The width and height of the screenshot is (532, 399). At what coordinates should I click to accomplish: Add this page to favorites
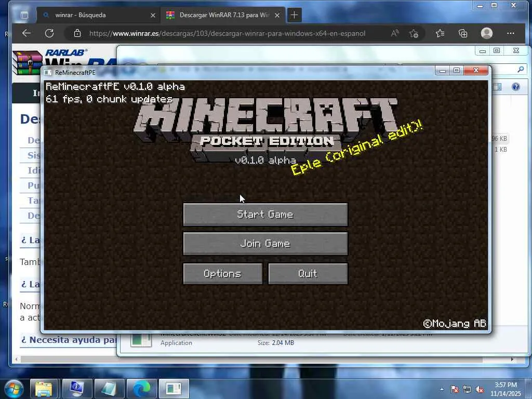click(x=414, y=33)
